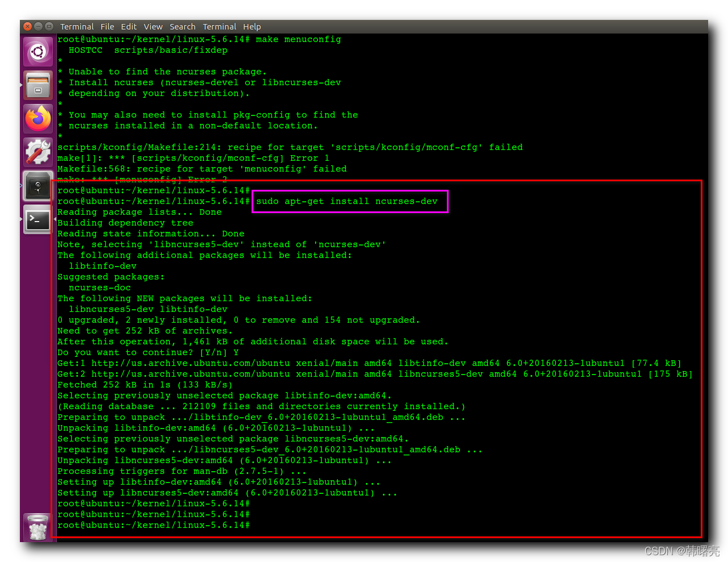Open the Terminal icon in the dock

pos(37,220)
